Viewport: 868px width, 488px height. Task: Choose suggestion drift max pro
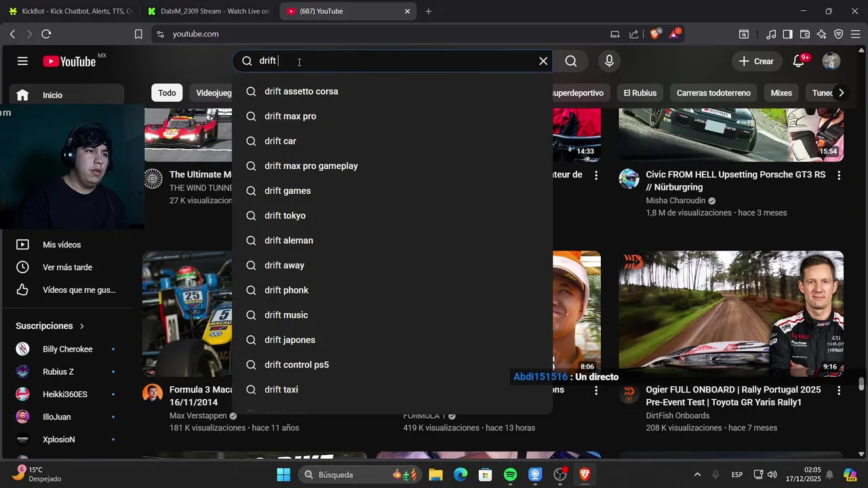pyautogui.click(x=392, y=117)
